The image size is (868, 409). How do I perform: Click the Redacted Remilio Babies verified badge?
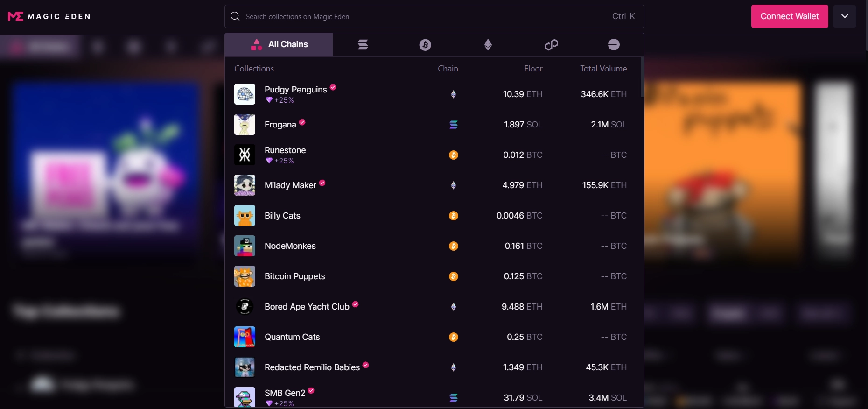pyautogui.click(x=366, y=365)
